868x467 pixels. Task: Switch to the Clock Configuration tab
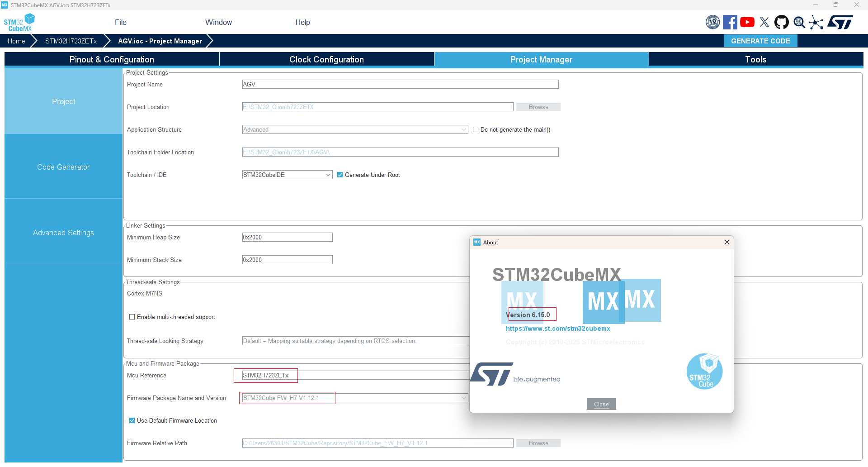coord(326,59)
